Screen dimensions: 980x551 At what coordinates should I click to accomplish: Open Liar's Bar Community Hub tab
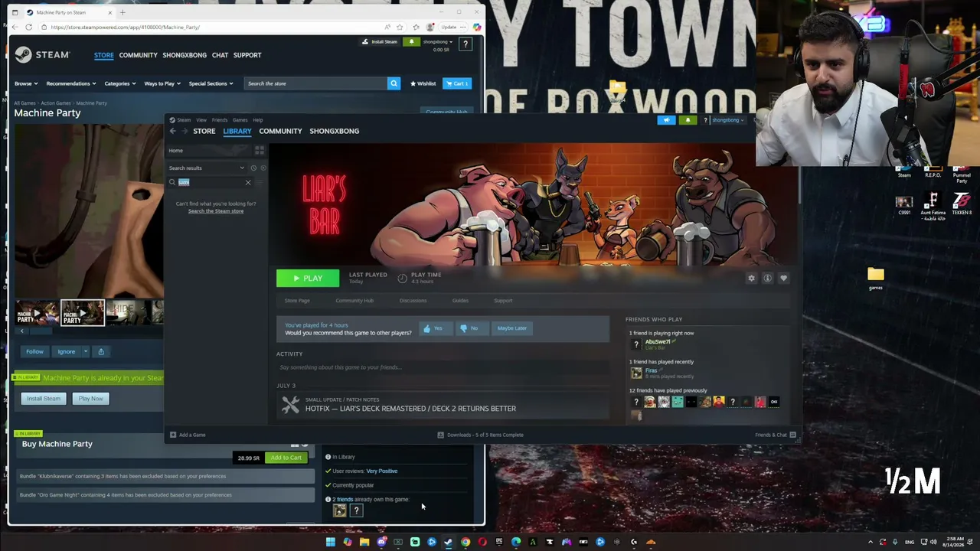354,301
